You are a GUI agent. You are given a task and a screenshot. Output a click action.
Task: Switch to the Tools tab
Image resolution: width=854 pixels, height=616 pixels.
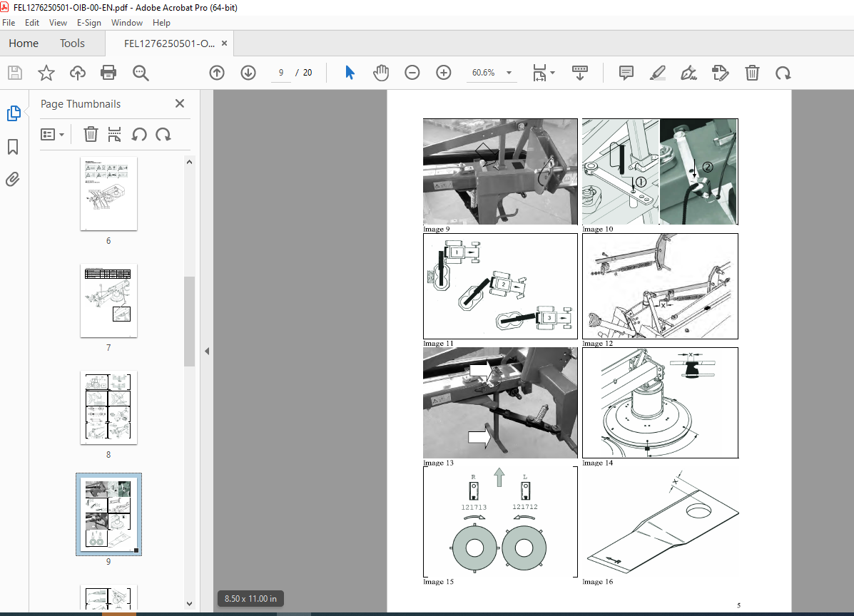[x=73, y=43]
